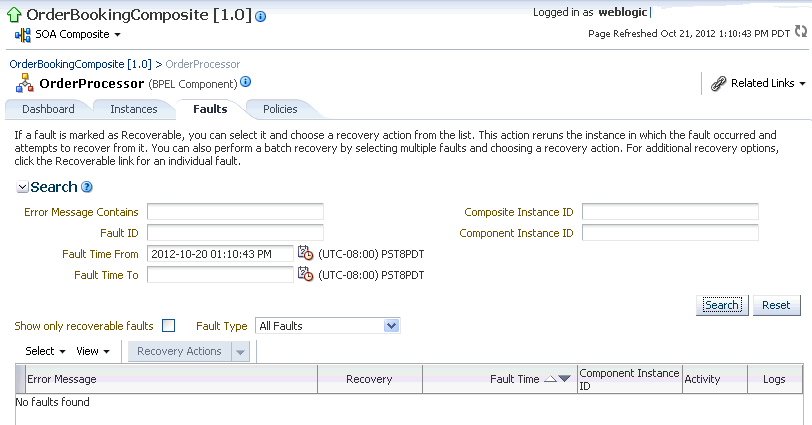Click the Error Message column header
This screenshot has width=812, height=425.
(x=171, y=379)
